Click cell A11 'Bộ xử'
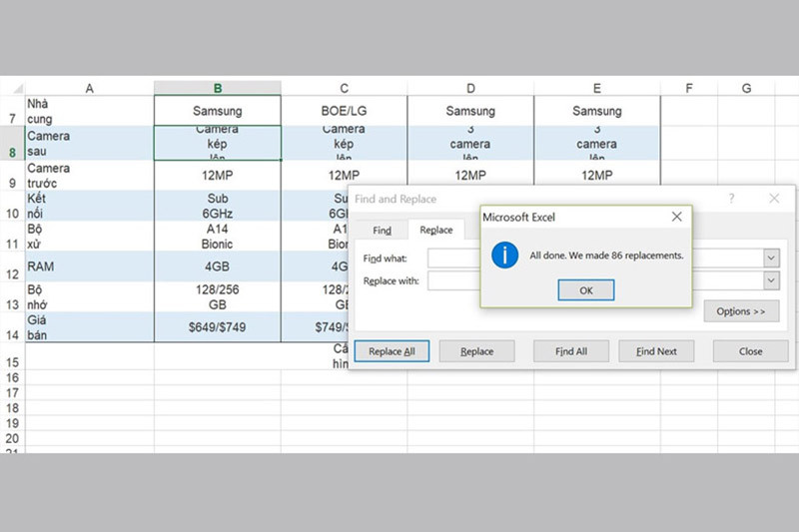This screenshot has height=532, width=799. (x=90, y=236)
